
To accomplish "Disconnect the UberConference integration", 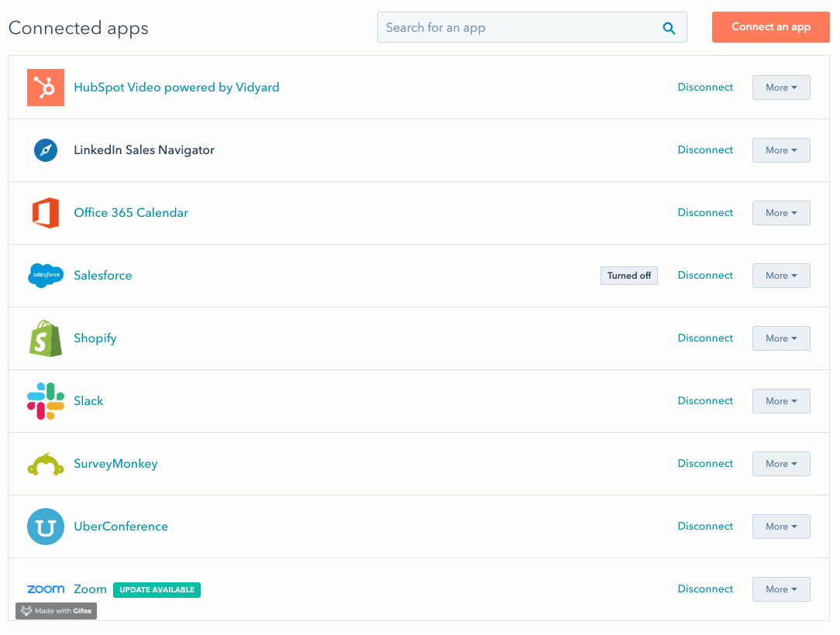I will 705,527.
